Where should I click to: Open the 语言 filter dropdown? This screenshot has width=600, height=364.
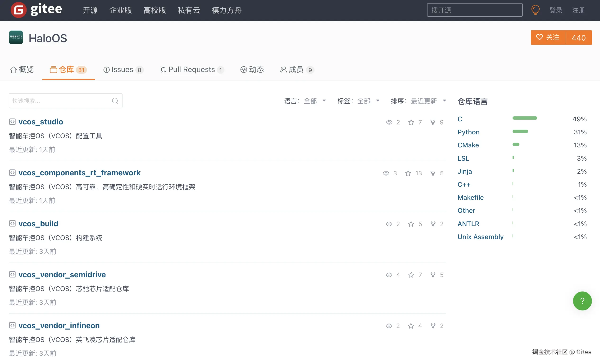(310, 101)
